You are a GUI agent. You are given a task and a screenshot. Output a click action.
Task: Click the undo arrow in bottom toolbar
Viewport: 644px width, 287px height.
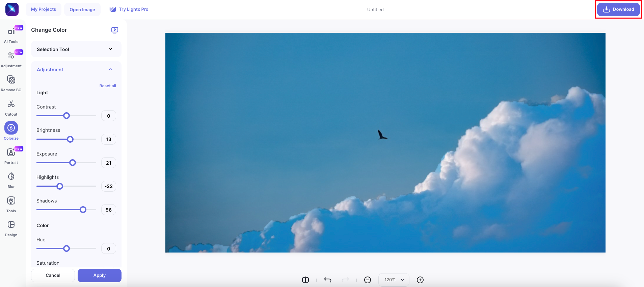[x=328, y=280]
